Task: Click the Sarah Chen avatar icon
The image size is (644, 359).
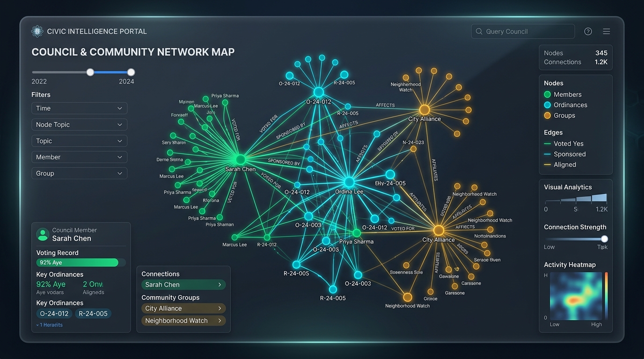Action: (43, 234)
